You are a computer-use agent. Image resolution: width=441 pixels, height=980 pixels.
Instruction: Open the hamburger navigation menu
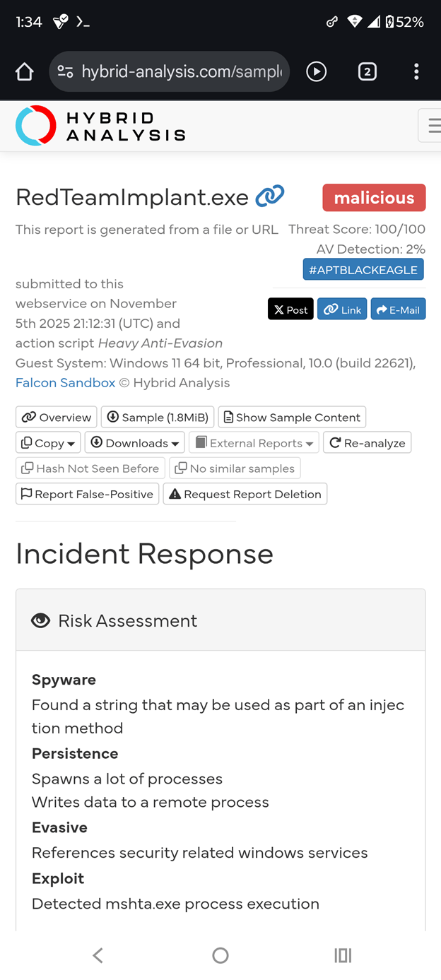(x=433, y=126)
